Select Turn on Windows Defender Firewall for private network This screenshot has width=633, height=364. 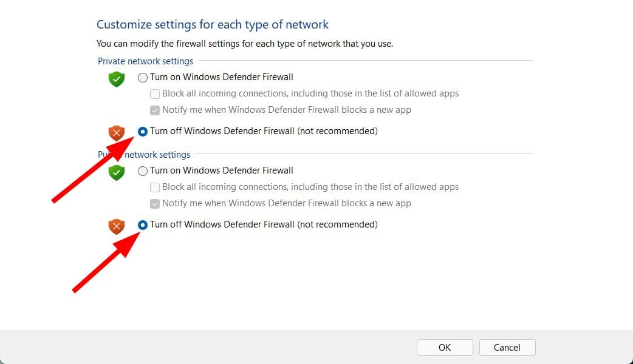point(143,77)
